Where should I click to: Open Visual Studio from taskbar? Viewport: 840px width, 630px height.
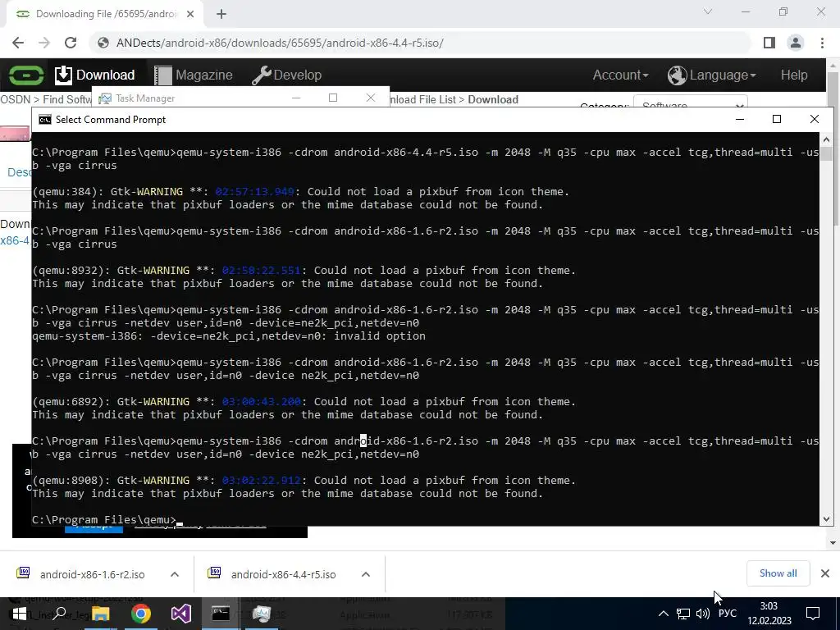point(181,614)
